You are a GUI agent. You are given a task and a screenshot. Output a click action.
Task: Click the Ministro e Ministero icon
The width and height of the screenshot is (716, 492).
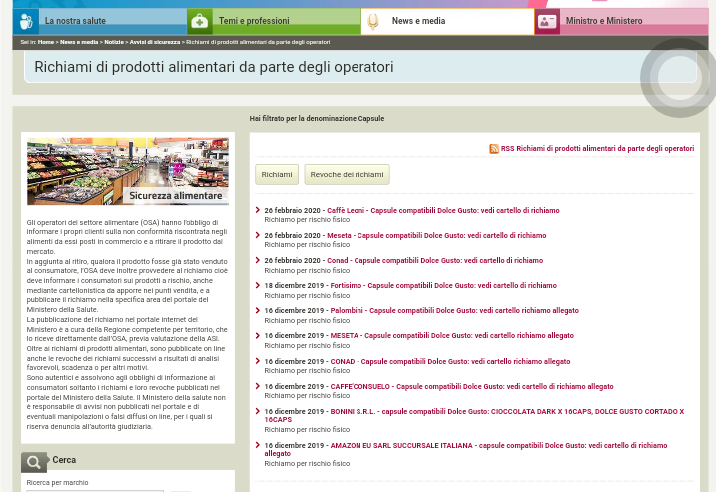pyautogui.click(x=547, y=21)
